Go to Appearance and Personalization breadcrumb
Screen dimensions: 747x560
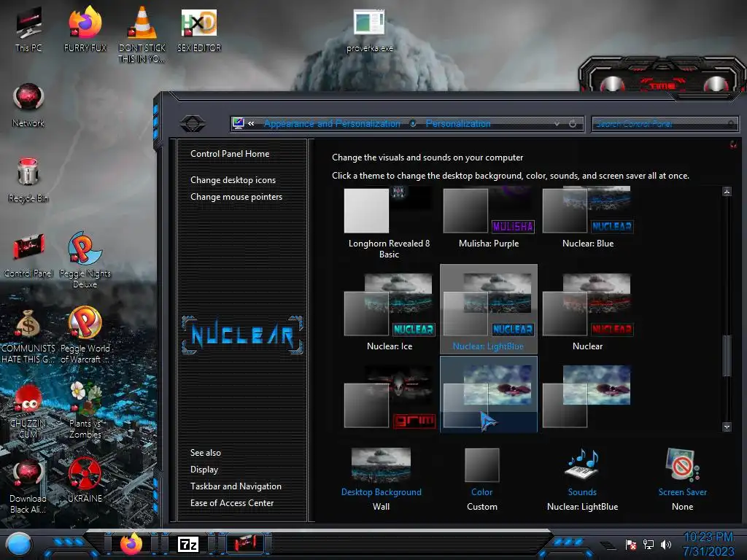pyautogui.click(x=332, y=124)
